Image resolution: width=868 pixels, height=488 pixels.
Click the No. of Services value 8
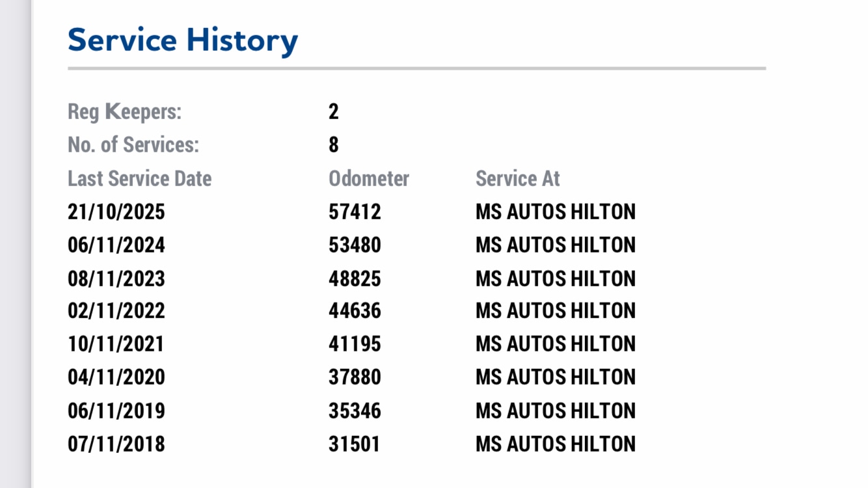coord(334,144)
